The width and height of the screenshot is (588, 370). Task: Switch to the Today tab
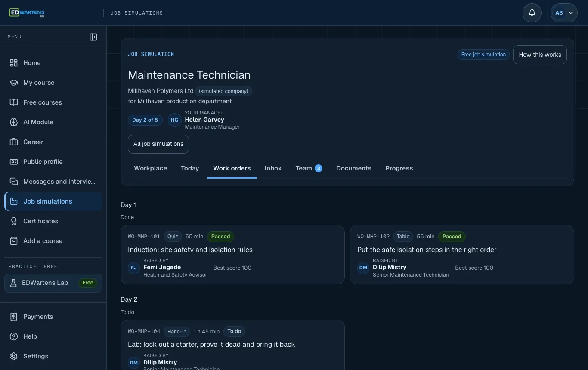click(190, 168)
